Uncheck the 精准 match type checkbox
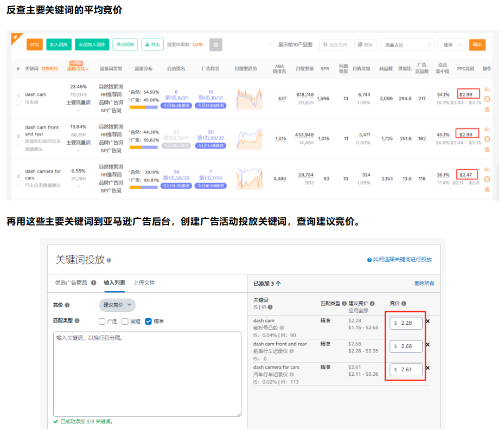504x431 pixels. click(148, 320)
